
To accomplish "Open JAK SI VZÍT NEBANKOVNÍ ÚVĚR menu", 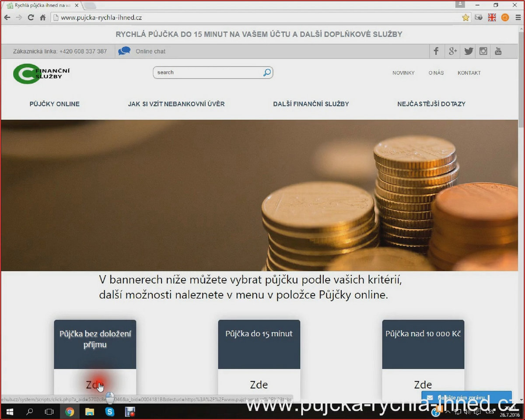I will [176, 104].
